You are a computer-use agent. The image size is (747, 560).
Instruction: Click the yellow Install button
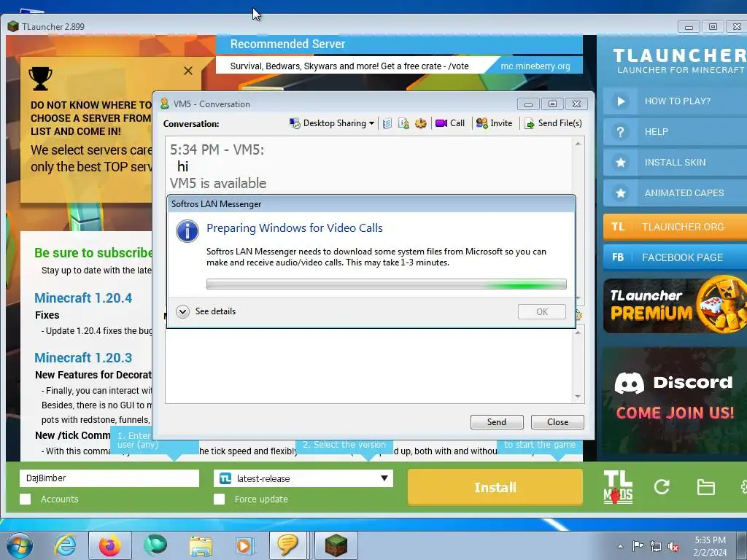(x=495, y=487)
